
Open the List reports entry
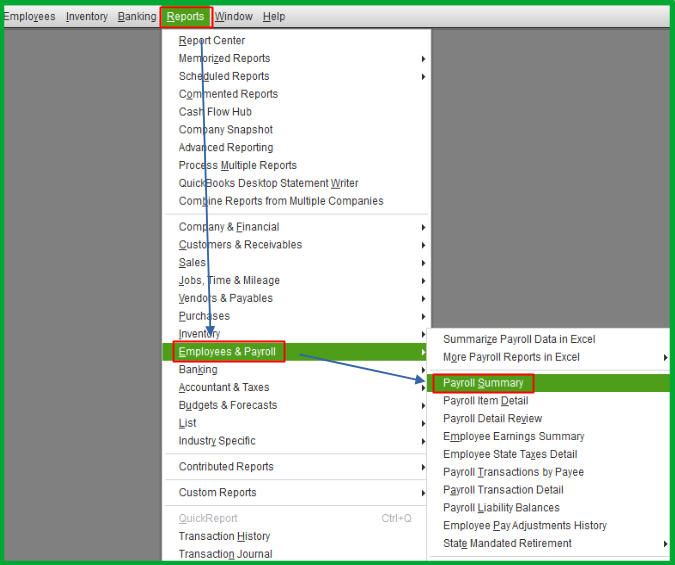[187, 423]
